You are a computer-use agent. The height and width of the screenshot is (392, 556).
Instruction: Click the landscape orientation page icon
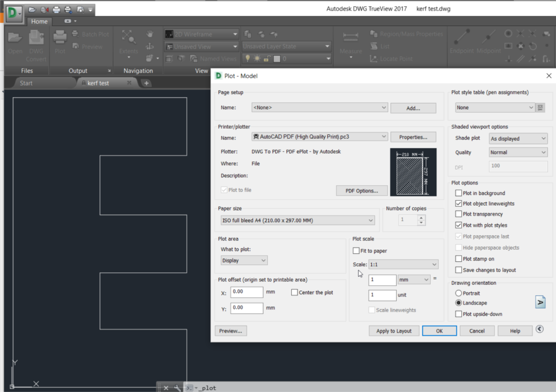540,302
